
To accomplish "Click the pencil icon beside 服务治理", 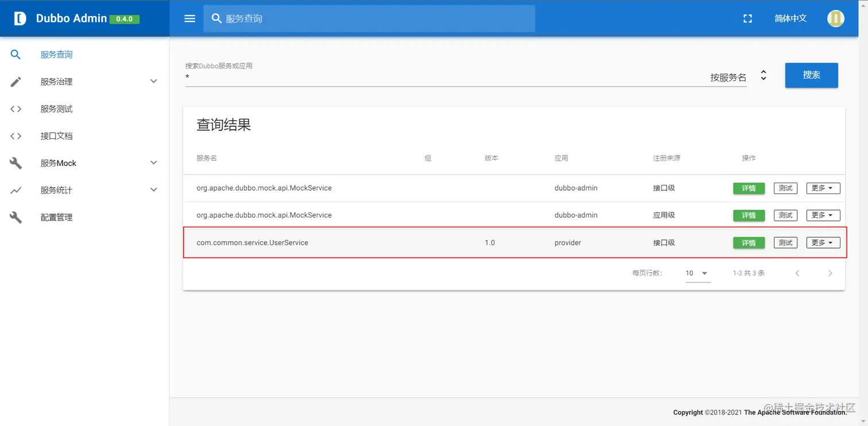I will pos(16,82).
